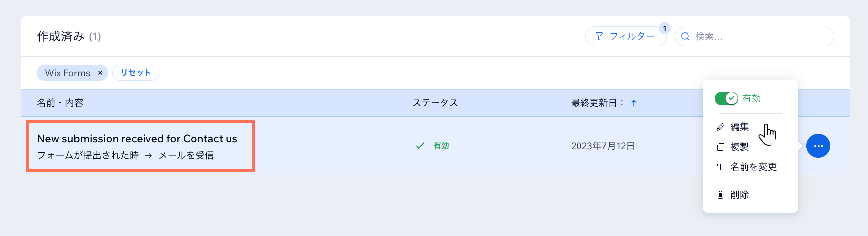Select 名前を変更 in the menu
Viewport: 868px width, 236px height.
pos(753,167)
